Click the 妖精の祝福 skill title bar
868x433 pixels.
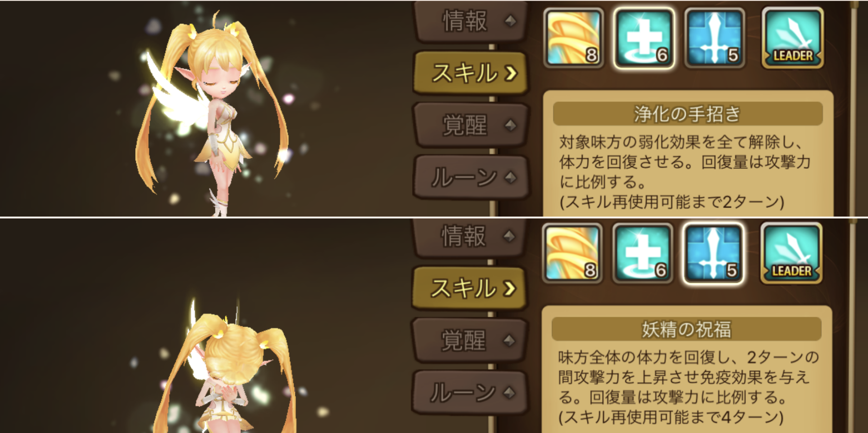tap(687, 329)
